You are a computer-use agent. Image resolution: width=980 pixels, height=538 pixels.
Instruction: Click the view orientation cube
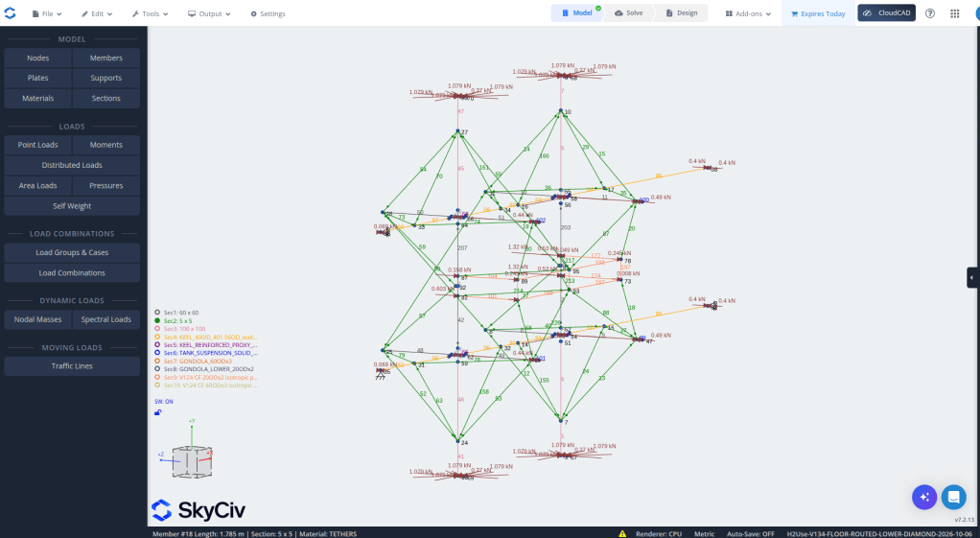coord(192,462)
